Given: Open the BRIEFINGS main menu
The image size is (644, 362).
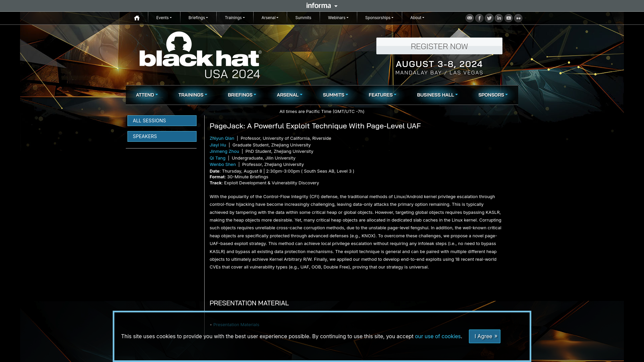Looking at the screenshot, I should 242,95.
